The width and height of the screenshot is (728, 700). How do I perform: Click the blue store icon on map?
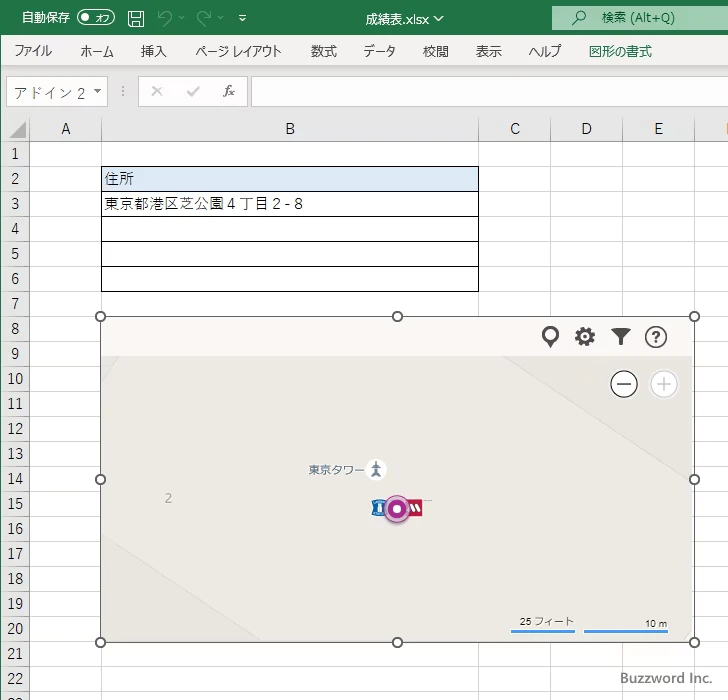coord(378,508)
